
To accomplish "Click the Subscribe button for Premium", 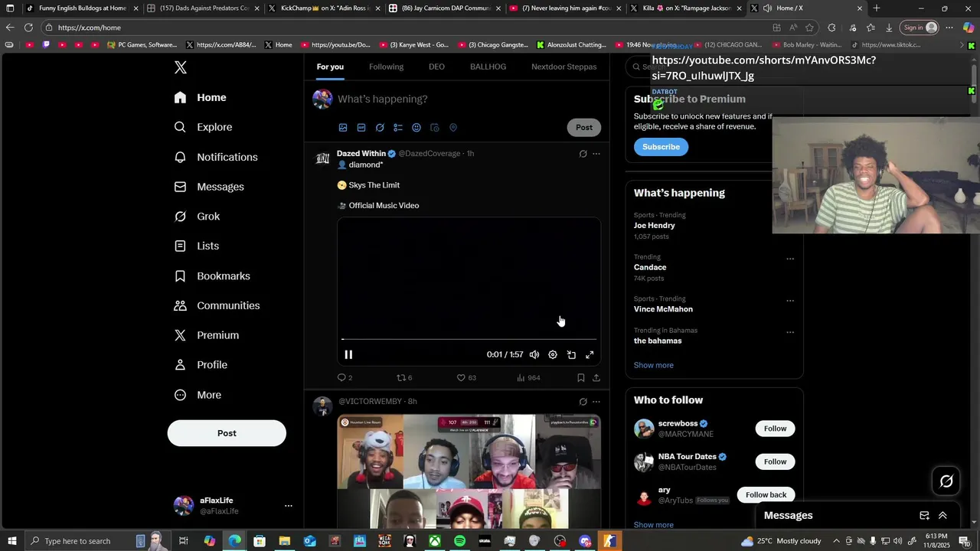I will [x=661, y=147].
